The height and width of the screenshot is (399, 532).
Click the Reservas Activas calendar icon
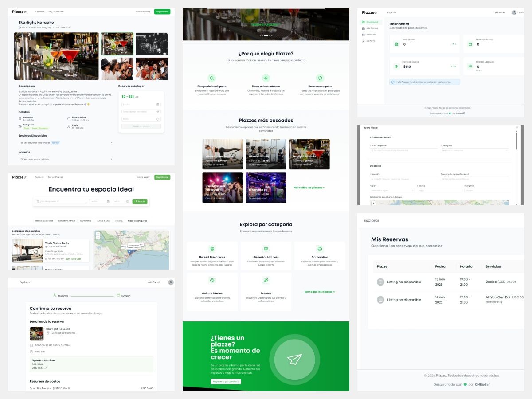pyautogui.click(x=470, y=44)
